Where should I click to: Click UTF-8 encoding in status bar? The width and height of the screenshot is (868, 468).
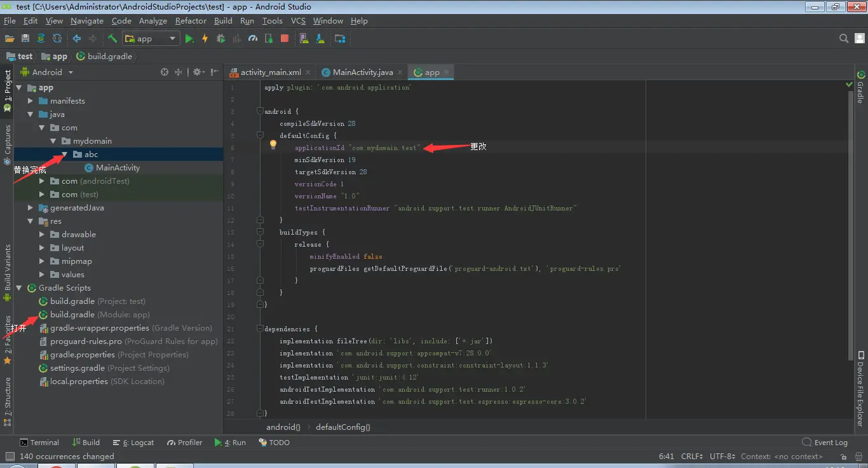point(722,457)
